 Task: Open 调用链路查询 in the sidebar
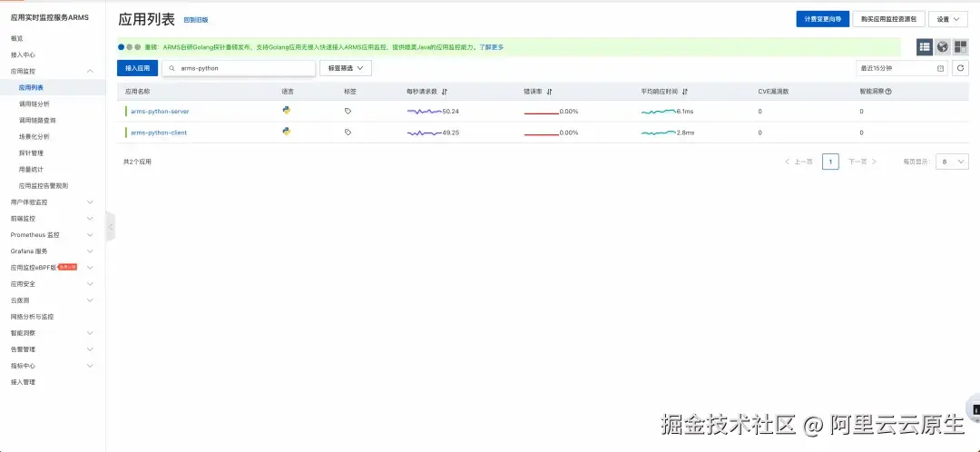[x=37, y=120]
